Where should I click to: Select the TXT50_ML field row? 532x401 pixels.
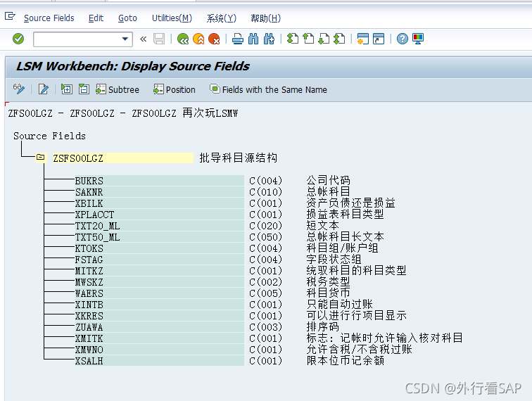(x=160, y=237)
